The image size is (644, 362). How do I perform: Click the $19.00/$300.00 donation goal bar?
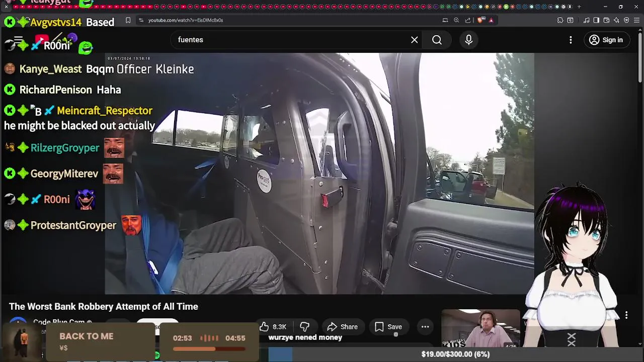point(455,354)
